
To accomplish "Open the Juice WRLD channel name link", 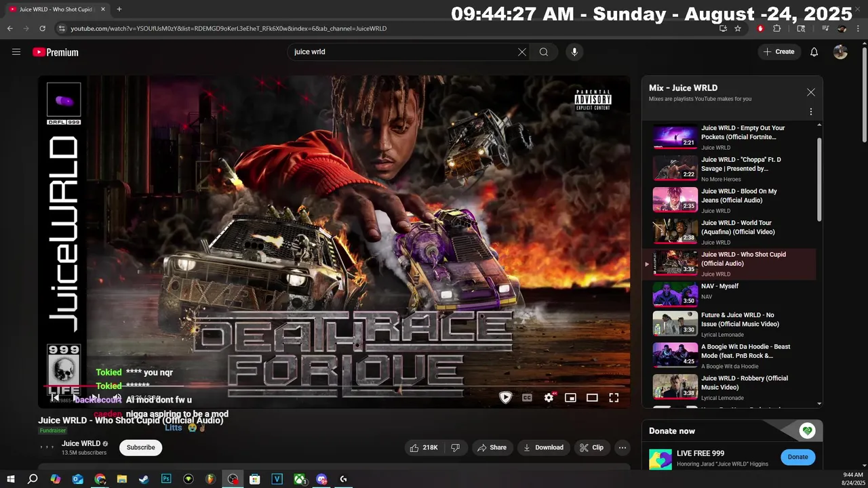I will point(81,443).
